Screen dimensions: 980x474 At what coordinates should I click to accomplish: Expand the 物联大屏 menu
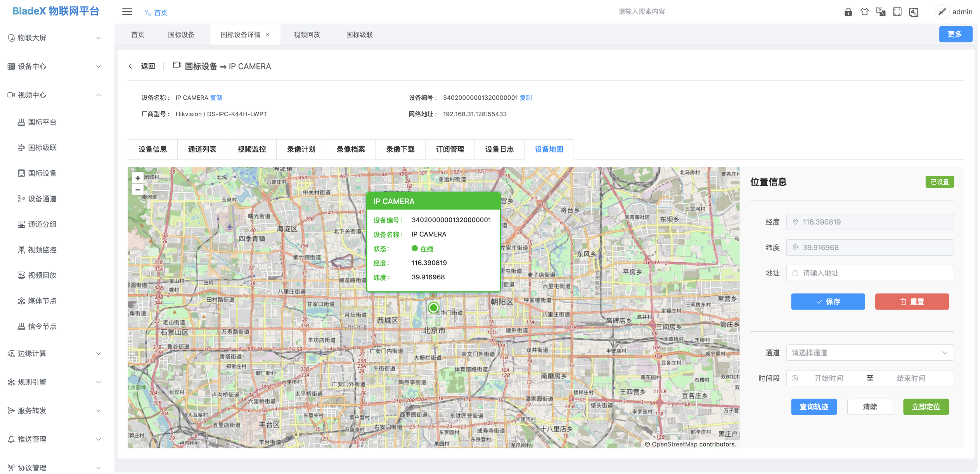point(54,38)
